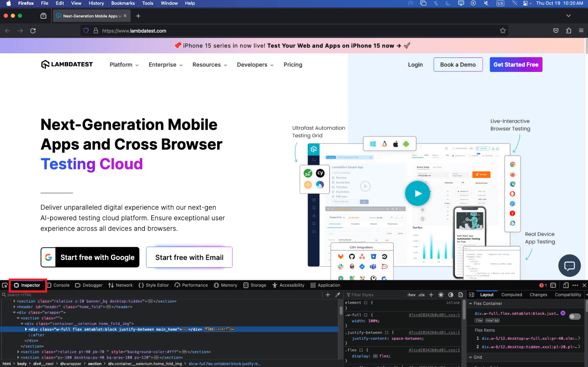Click the add new node plus icon
The image size is (588, 367).
[x=328, y=295]
